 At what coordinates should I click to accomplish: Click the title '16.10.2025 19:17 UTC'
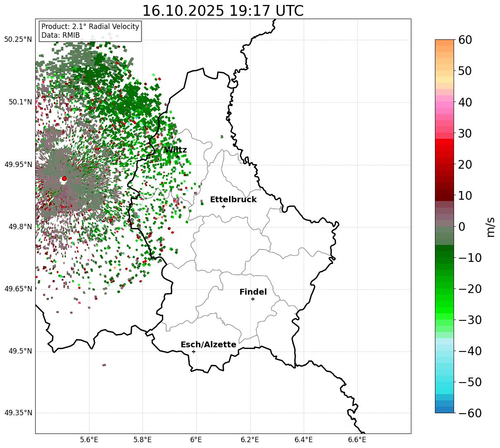pos(223,11)
